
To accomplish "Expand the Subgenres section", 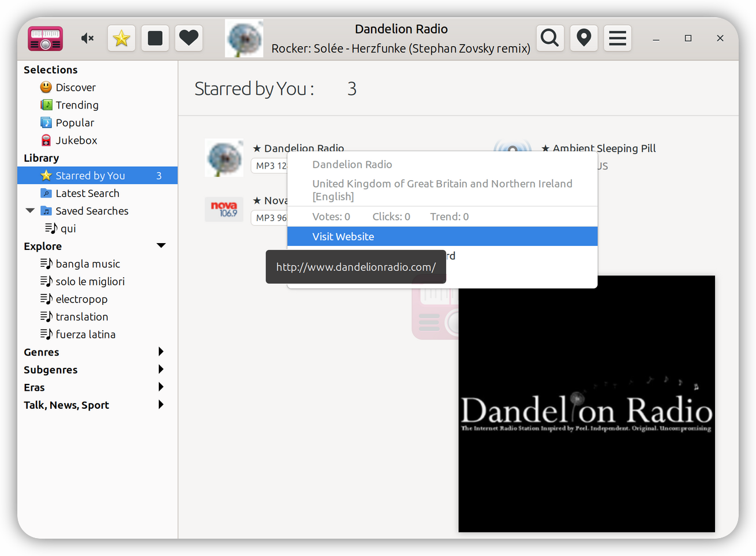I will point(161,370).
